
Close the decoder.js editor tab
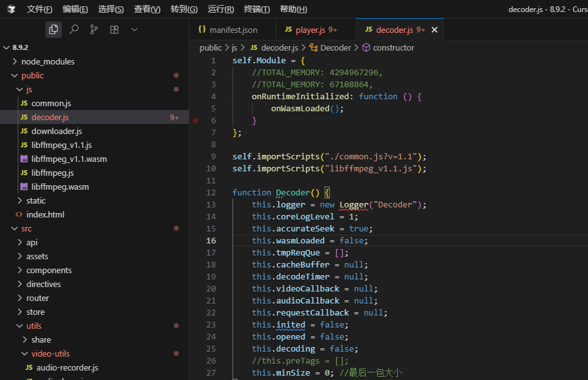click(x=435, y=30)
